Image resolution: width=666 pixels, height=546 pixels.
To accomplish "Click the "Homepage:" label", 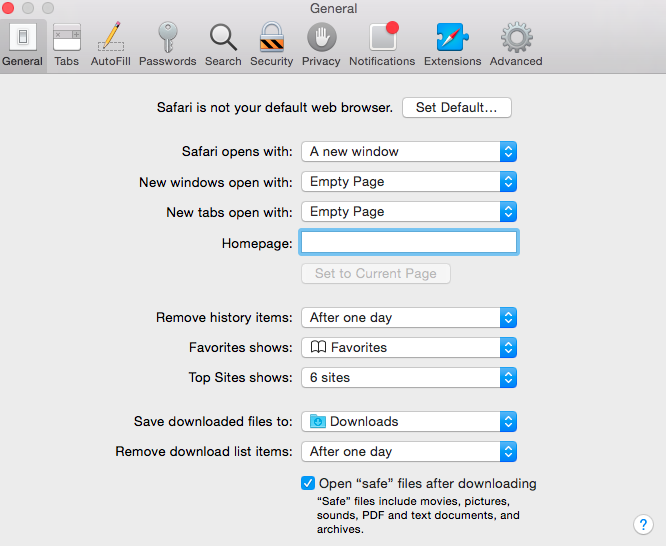I will click(257, 243).
